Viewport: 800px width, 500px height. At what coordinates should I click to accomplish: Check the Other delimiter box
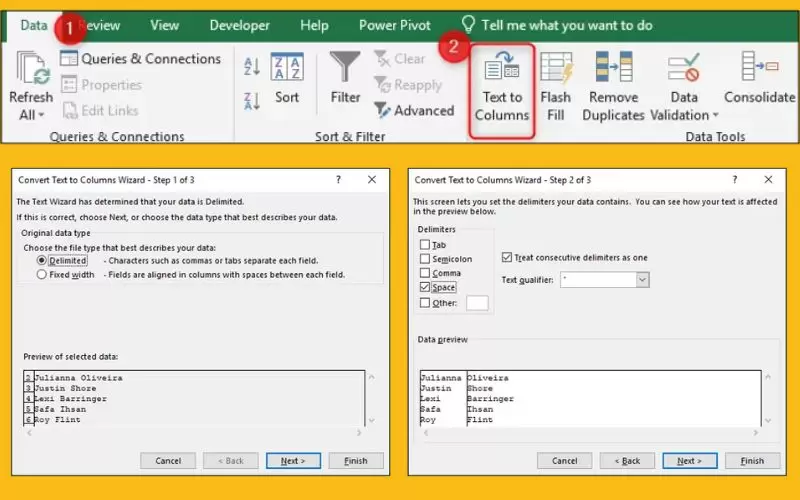point(424,303)
